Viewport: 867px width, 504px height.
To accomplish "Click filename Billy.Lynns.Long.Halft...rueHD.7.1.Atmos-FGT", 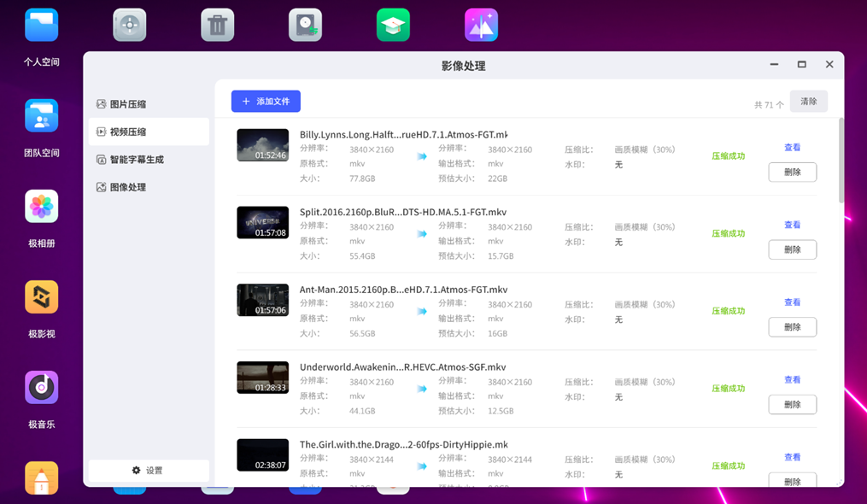I will coord(404,134).
